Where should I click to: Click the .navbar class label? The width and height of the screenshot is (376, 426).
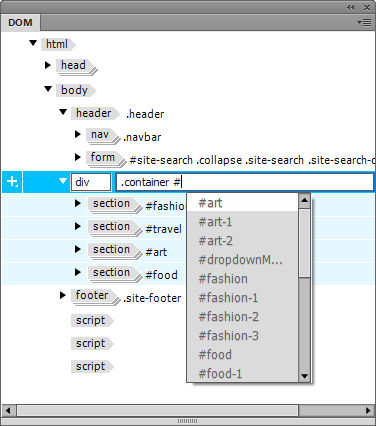(x=142, y=137)
